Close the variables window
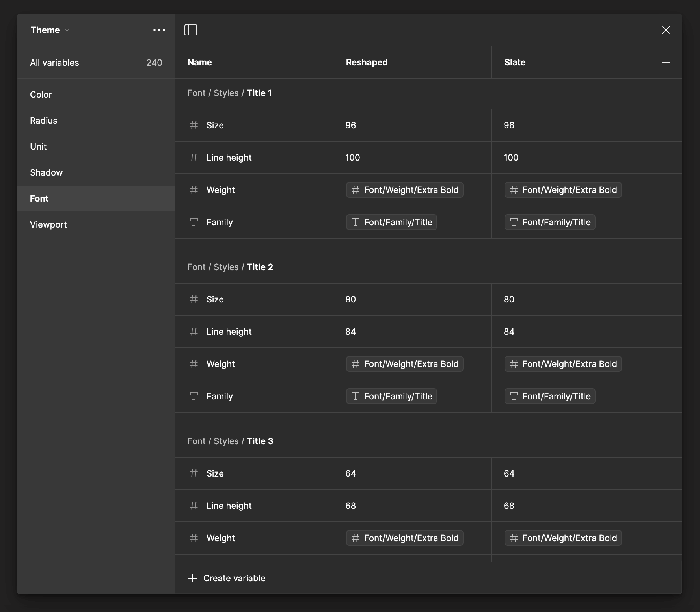The width and height of the screenshot is (700, 612). (666, 30)
